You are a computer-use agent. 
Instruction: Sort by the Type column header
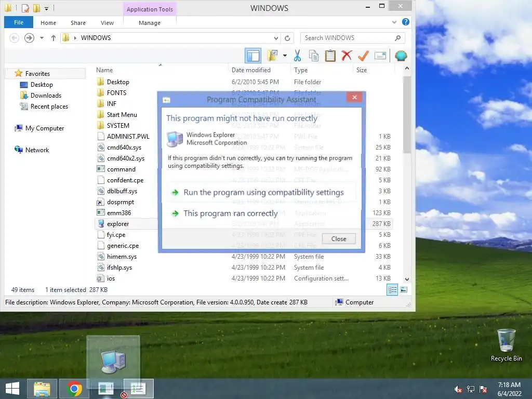click(301, 70)
